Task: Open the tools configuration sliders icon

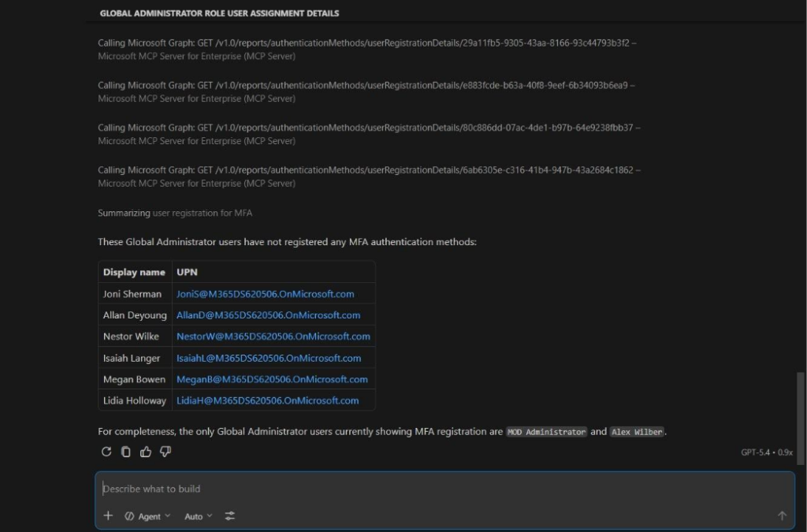Action: [x=230, y=516]
